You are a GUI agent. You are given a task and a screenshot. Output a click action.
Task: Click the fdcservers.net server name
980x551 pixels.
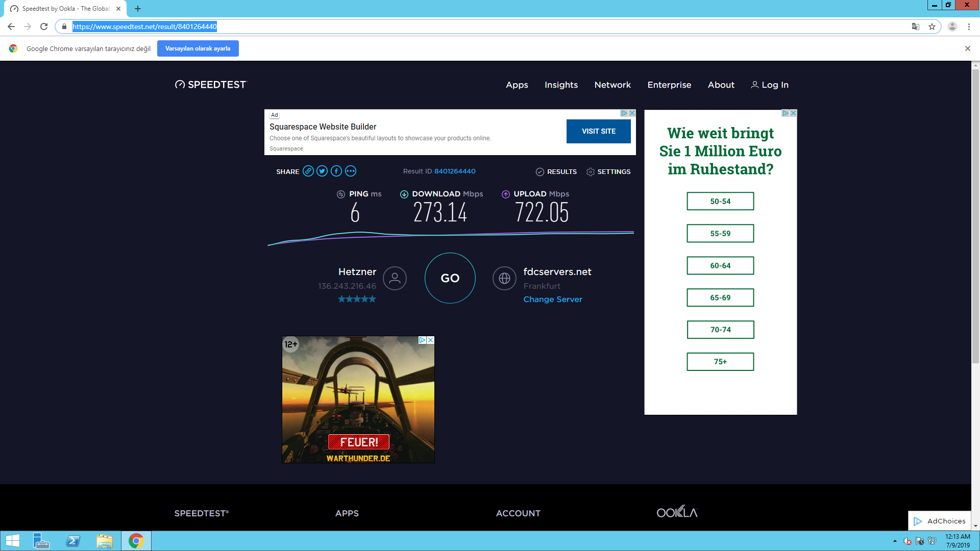[x=557, y=272]
